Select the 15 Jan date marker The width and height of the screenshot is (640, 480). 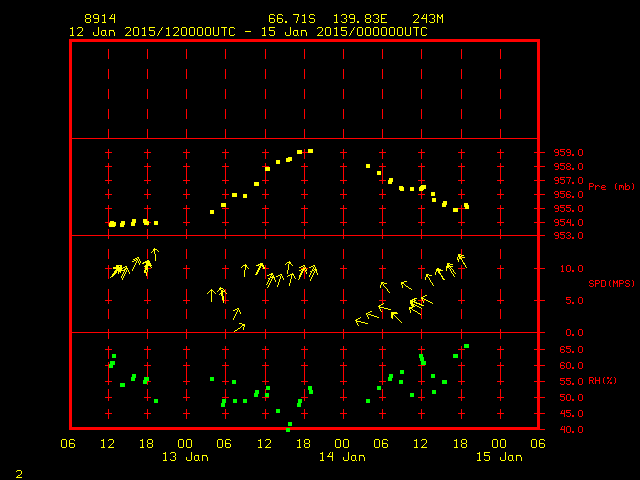point(498,457)
